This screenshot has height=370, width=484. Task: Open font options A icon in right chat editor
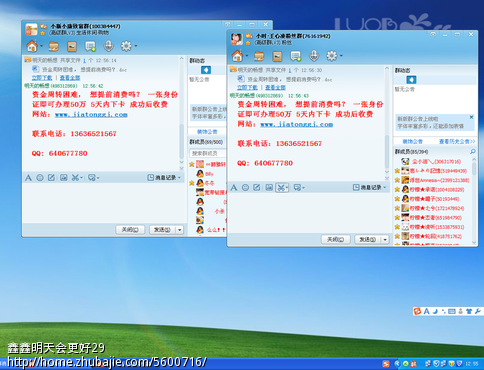coord(234,188)
